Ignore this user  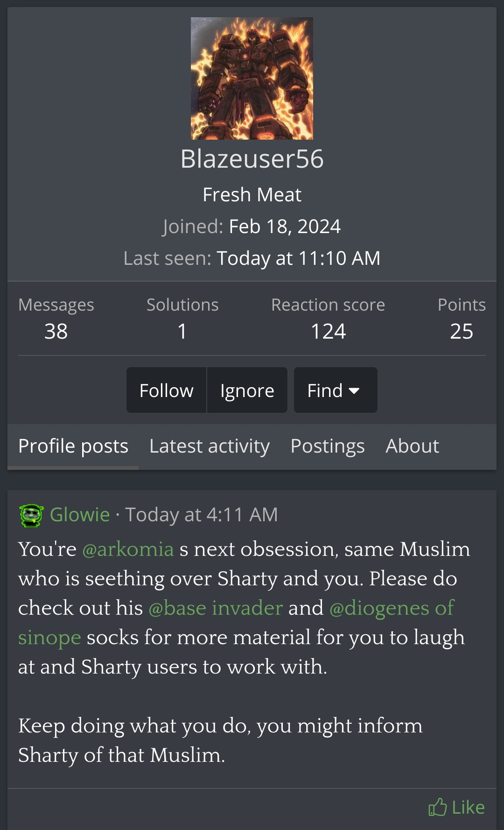[247, 390]
